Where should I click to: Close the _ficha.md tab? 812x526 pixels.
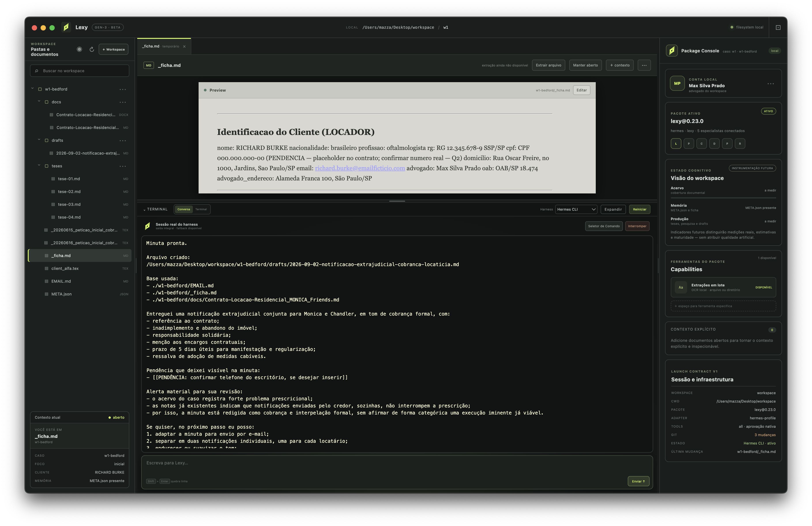point(185,46)
